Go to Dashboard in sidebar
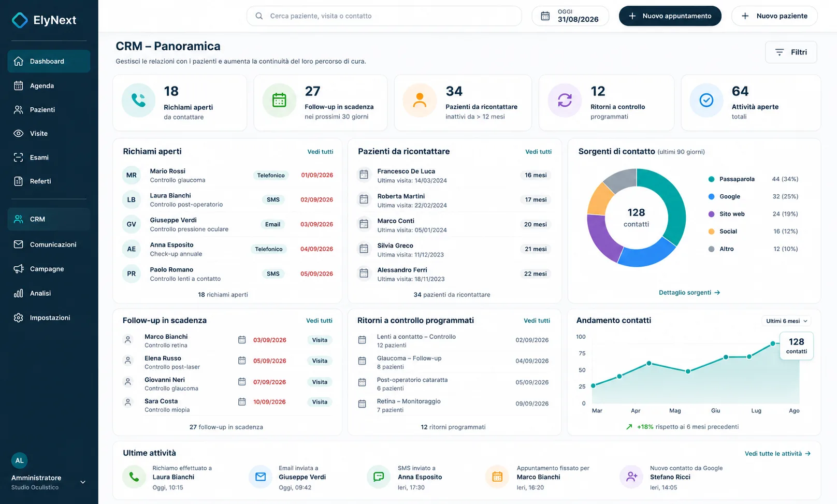The image size is (837, 504). pyautogui.click(x=49, y=61)
